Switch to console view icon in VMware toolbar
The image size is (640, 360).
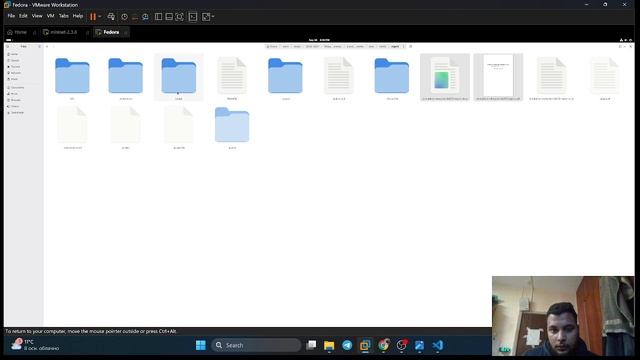click(193, 17)
